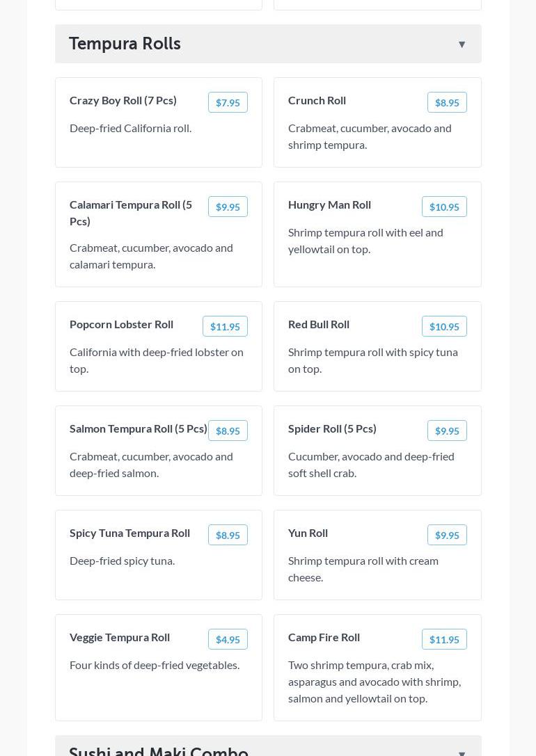Image resolution: width=536 pixels, height=756 pixels.
Task: Open the Crazy Boy Roll item title
Action: (123, 100)
